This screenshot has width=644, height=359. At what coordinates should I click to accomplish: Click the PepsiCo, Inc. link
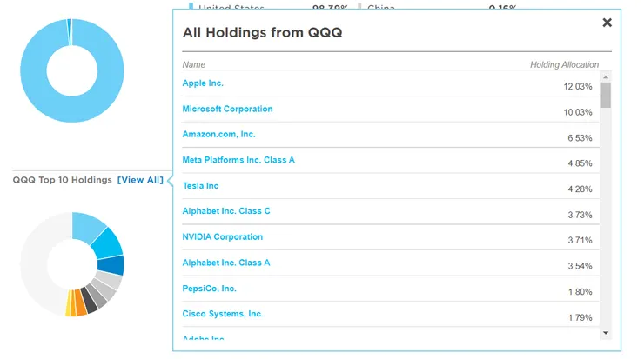coord(209,289)
